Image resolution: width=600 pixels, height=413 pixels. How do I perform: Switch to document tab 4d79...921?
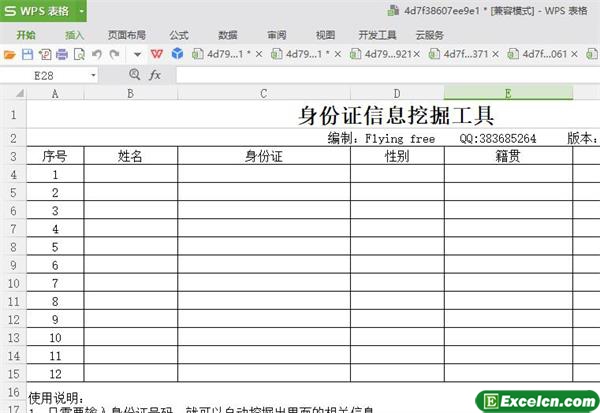(388, 54)
